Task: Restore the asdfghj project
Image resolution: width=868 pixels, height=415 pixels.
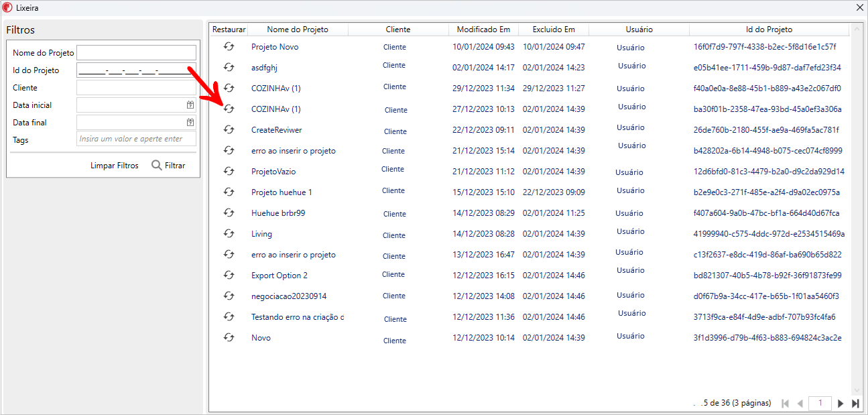Action: (229, 67)
